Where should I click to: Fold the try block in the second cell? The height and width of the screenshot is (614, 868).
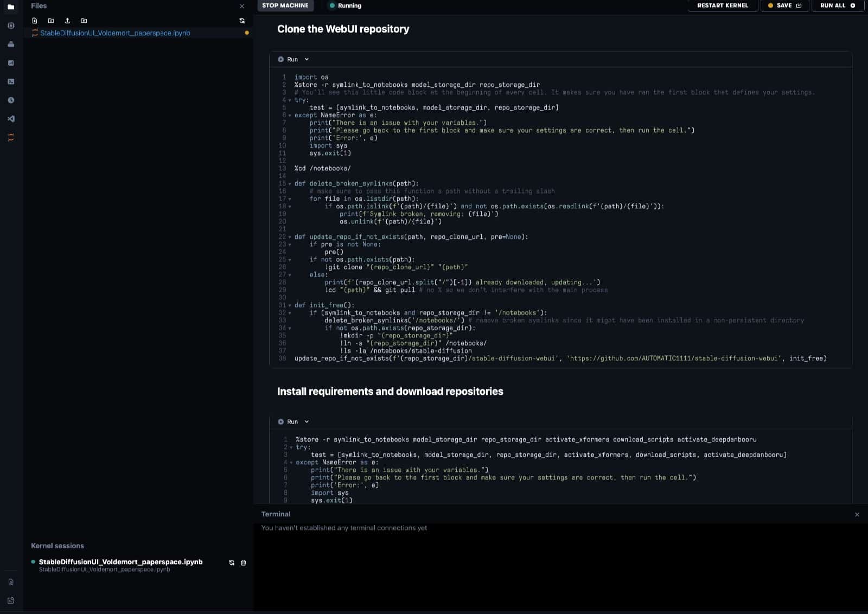coord(291,447)
